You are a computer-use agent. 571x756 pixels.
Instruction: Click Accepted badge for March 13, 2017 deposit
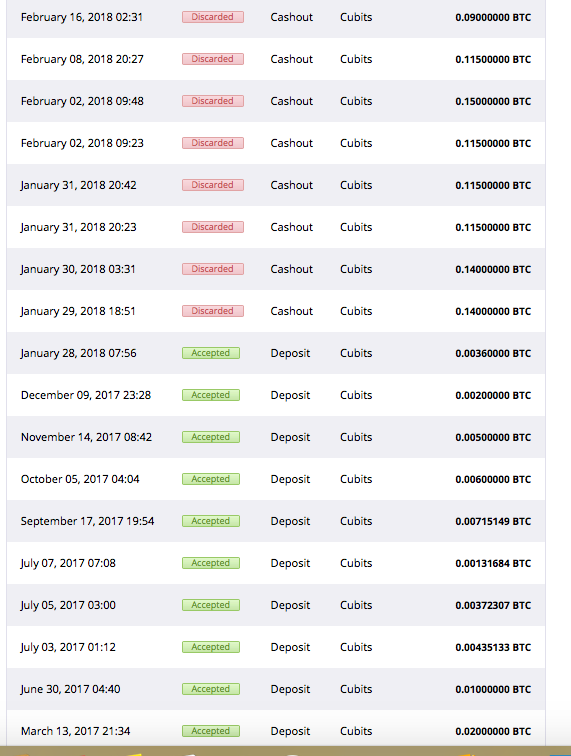pyautogui.click(x=211, y=731)
